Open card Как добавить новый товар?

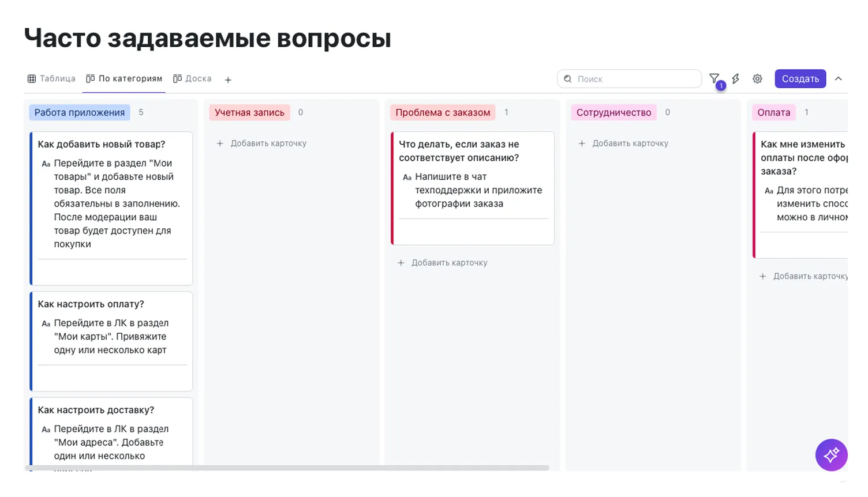[x=102, y=145]
